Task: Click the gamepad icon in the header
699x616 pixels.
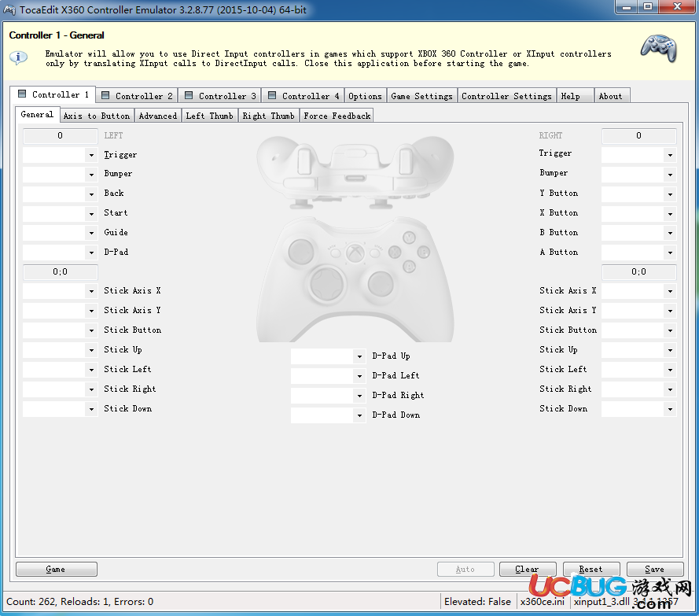Action: pos(658,49)
